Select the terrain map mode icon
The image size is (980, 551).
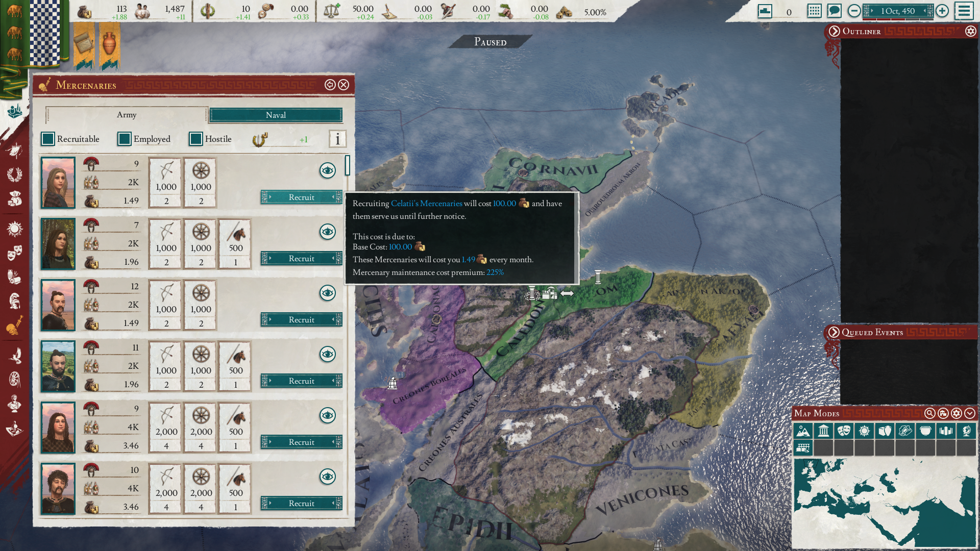803,431
